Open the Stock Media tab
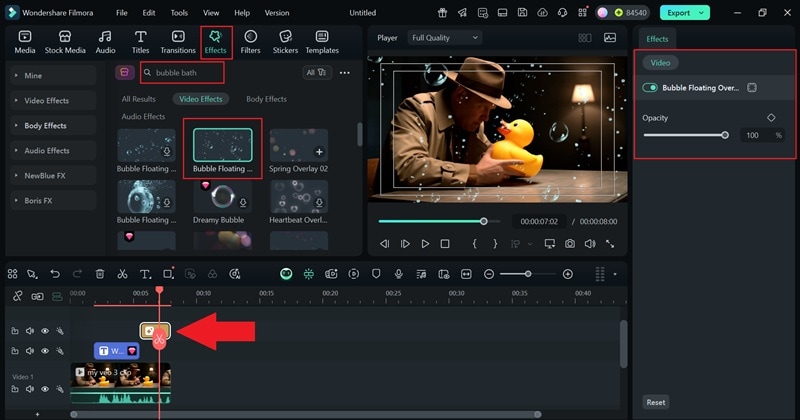The height and width of the screenshot is (420, 800). coord(65,42)
